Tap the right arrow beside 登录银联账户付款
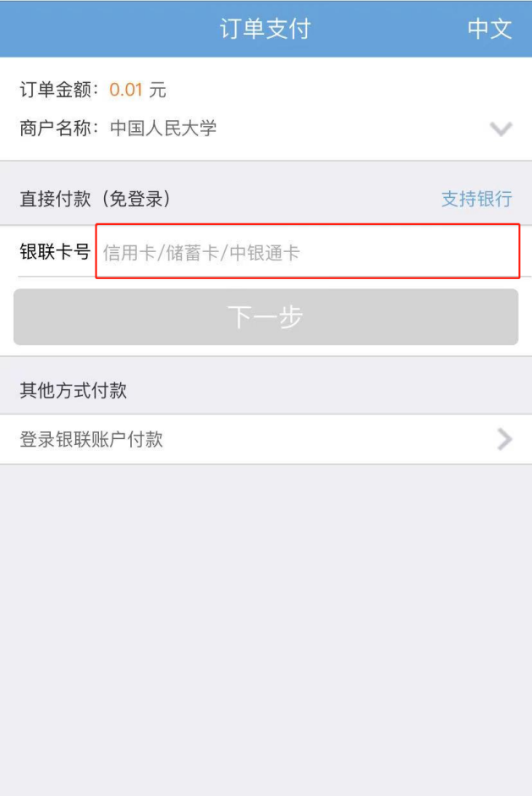This screenshot has width=532, height=796. point(505,439)
